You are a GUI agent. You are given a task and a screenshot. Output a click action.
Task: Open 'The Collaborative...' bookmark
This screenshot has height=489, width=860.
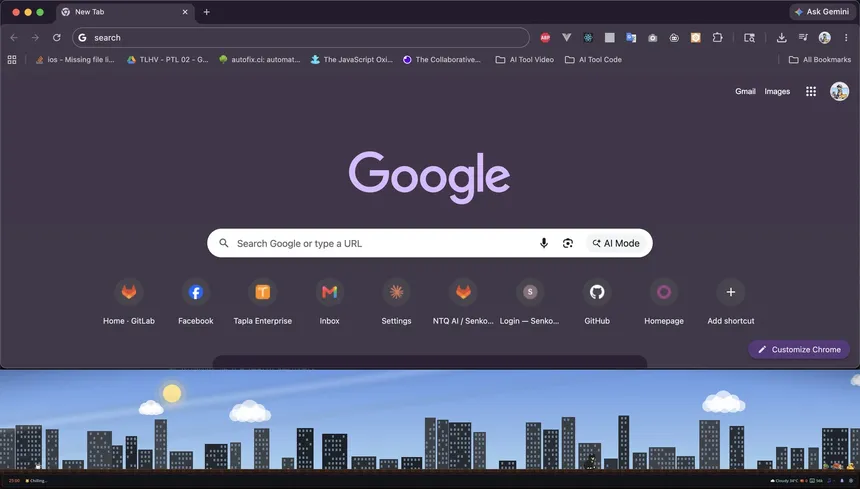[x=442, y=59]
